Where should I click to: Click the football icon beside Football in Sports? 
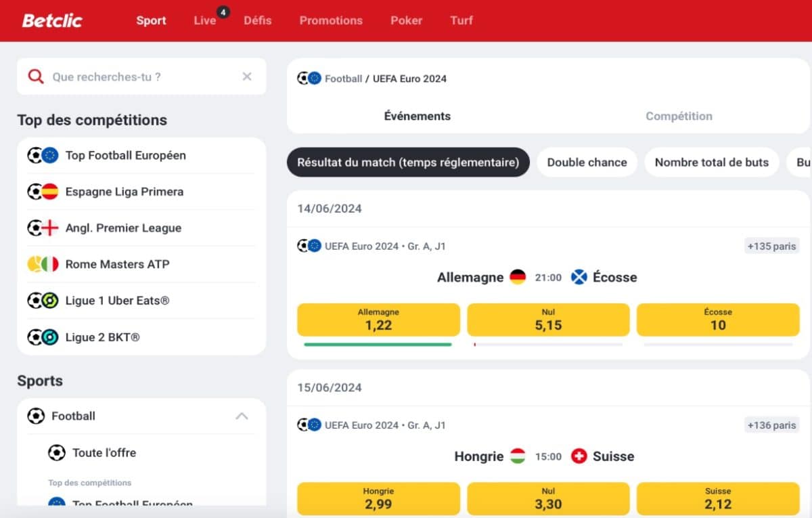point(36,416)
